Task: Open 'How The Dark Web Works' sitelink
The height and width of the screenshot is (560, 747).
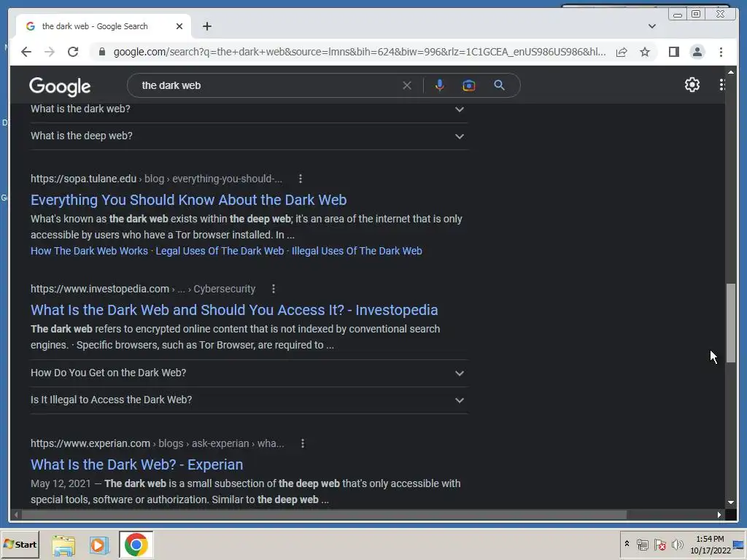Action: pos(89,251)
